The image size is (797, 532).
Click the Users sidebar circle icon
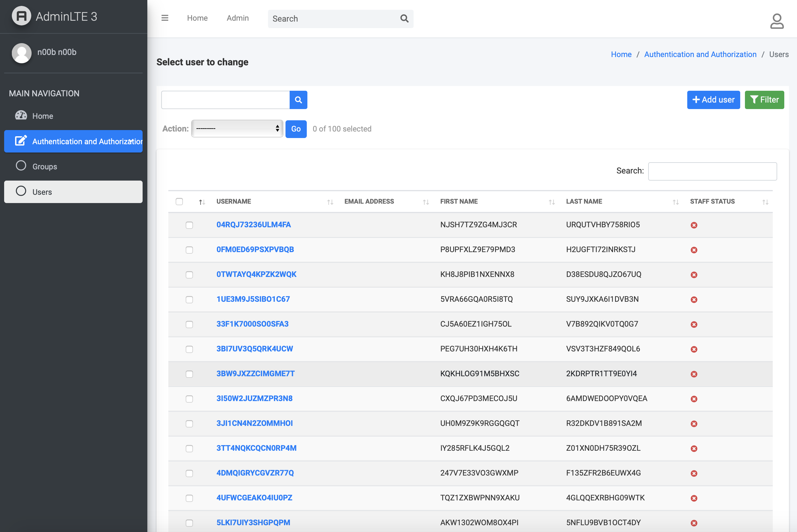[x=21, y=191]
